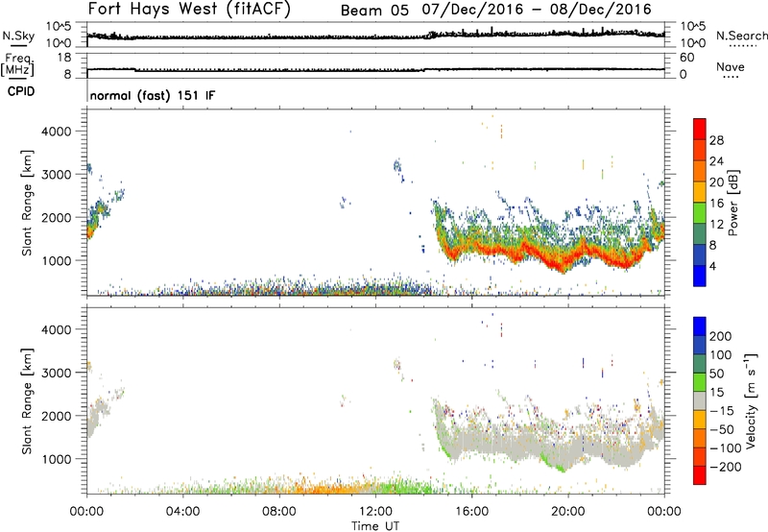Click the '20:00' time axis label
This screenshot has width=768, height=532.
point(567,512)
